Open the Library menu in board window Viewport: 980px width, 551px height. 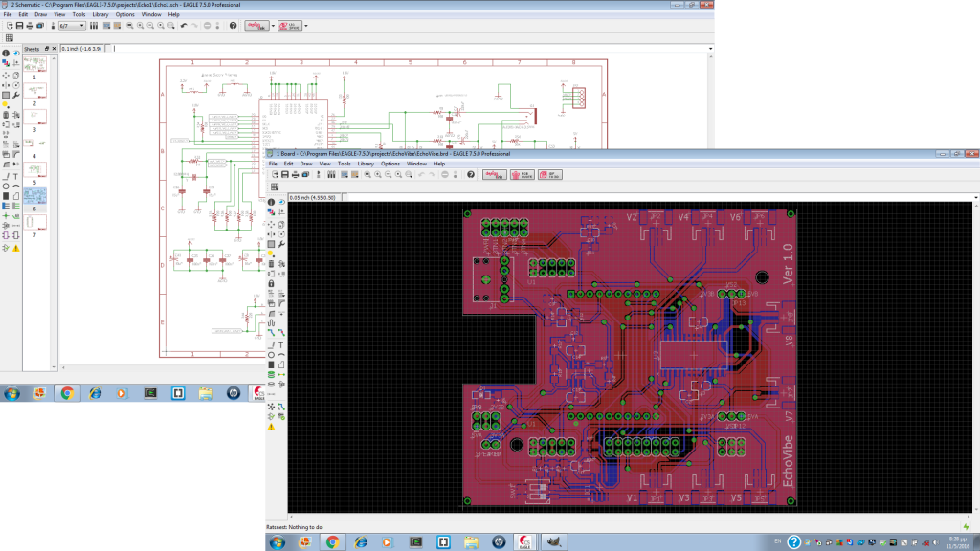pos(366,164)
